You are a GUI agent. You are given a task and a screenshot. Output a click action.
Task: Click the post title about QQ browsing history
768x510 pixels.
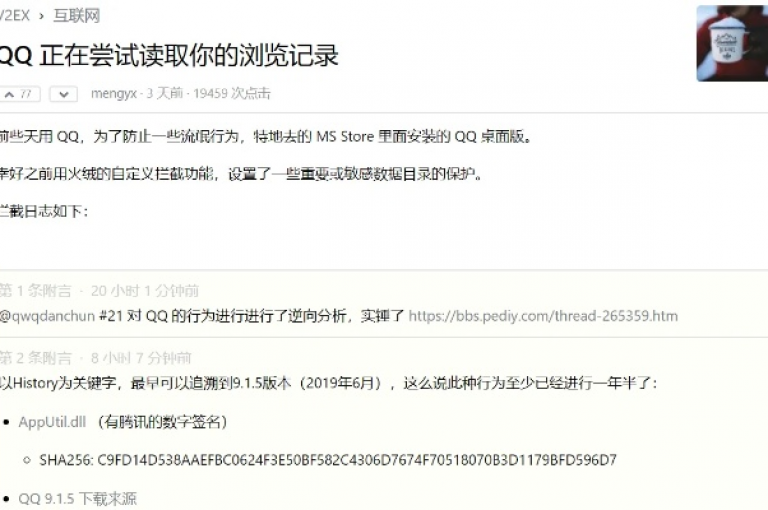point(169,55)
